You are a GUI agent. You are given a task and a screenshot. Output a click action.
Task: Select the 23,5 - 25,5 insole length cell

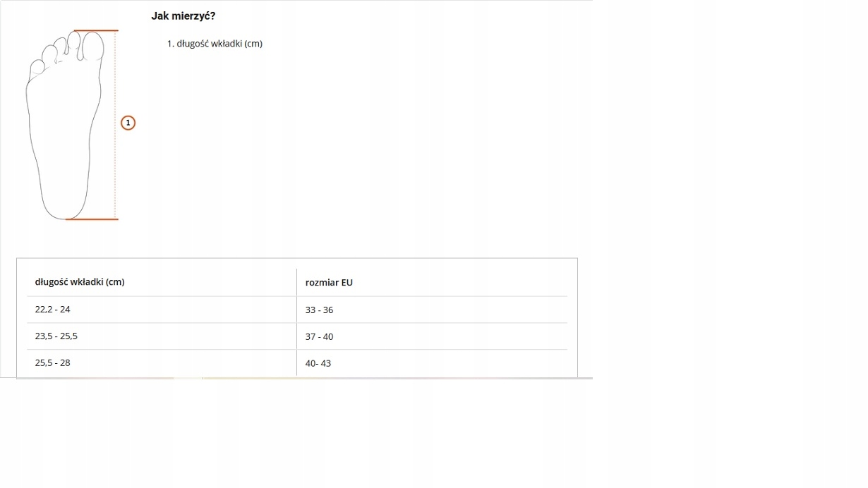(x=56, y=336)
